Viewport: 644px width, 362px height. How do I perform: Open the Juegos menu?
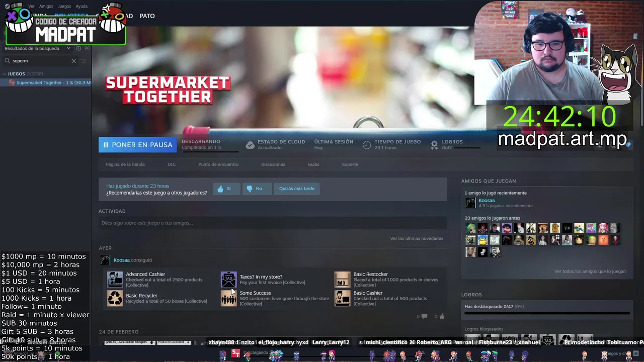[64, 7]
